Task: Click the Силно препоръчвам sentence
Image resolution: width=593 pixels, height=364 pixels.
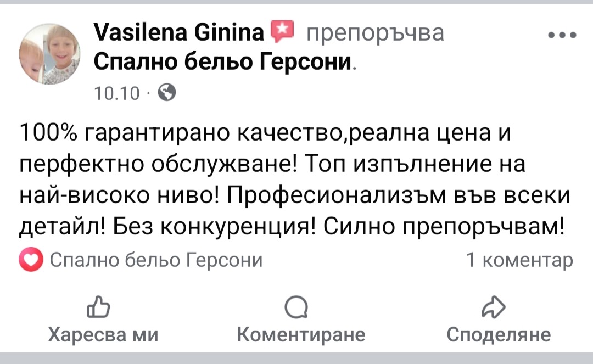Action: click(445, 226)
